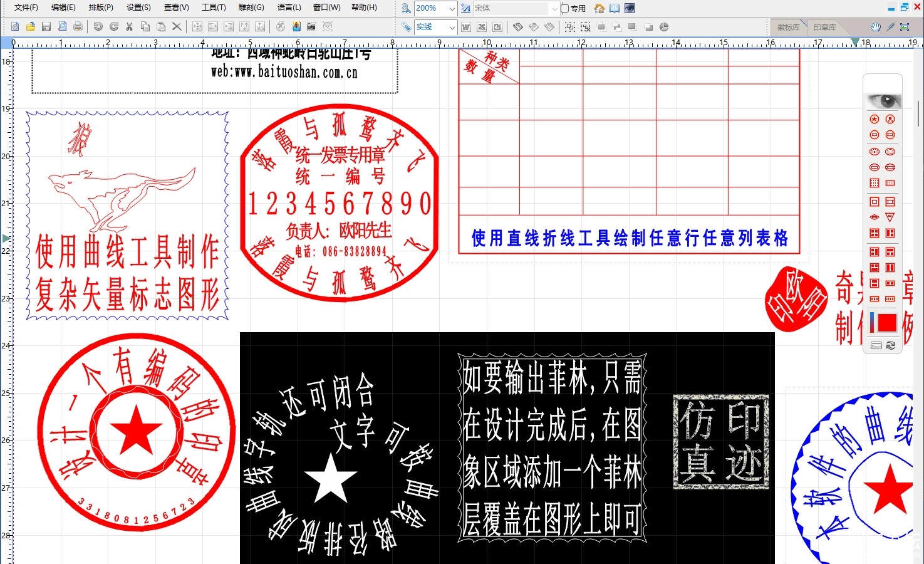924x564 pixels.
Task: Select the dotted square grid stamp template
Action: 875,183
